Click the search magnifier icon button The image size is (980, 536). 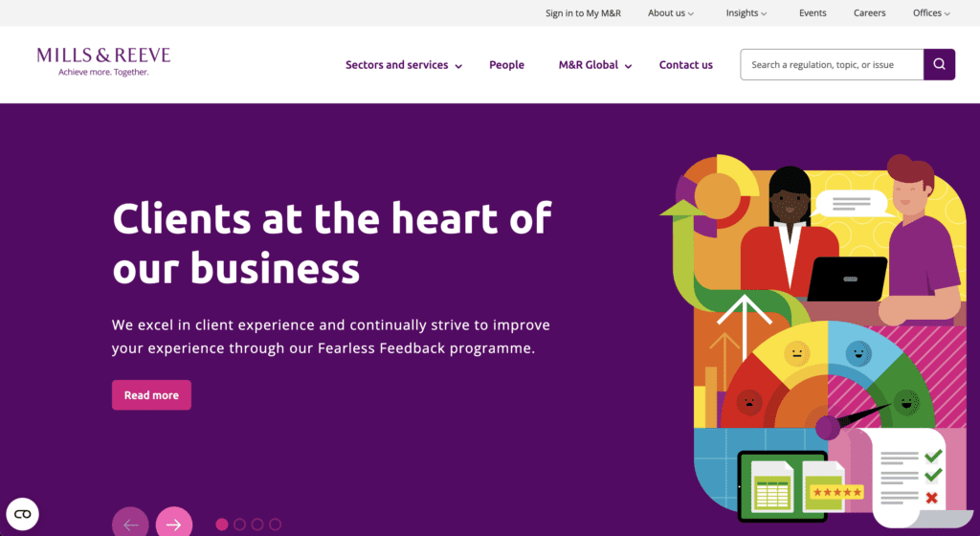pos(939,65)
